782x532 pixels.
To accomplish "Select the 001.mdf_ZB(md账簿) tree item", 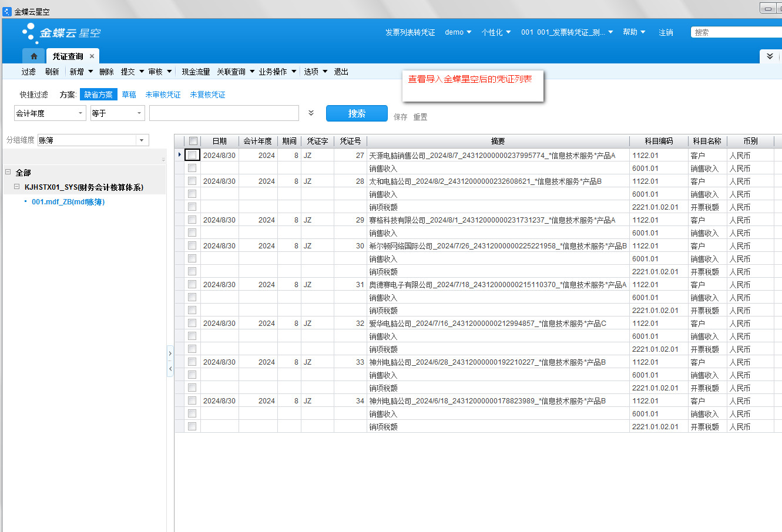I will (68, 202).
